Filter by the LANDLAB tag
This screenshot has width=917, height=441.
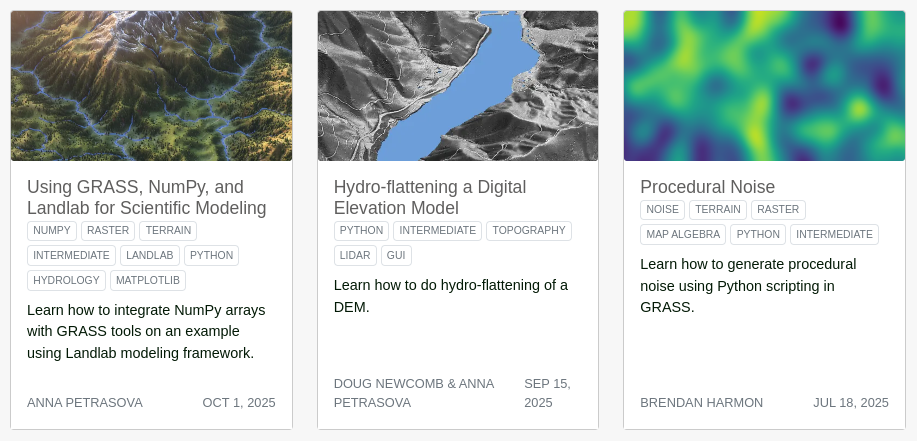(x=150, y=255)
